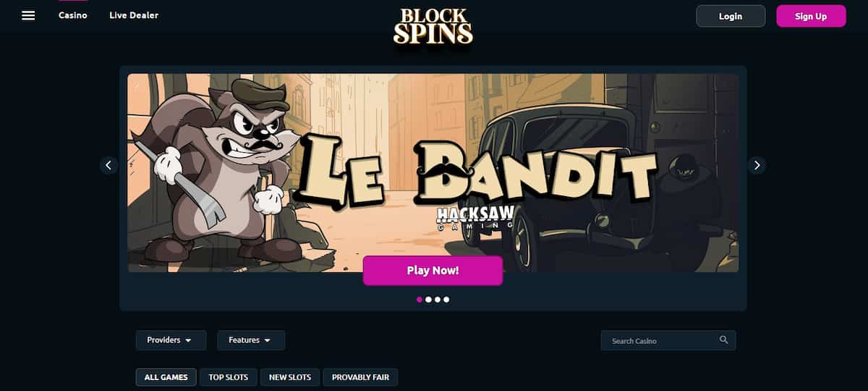Switch to the New Slots tab
This screenshot has height=391, width=868.
pyautogui.click(x=290, y=377)
